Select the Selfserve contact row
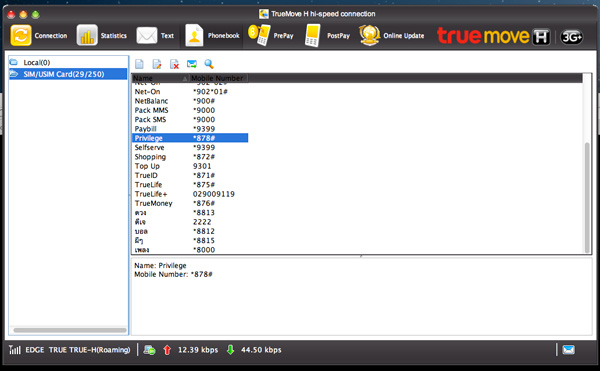This screenshot has width=600, height=371. point(190,148)
